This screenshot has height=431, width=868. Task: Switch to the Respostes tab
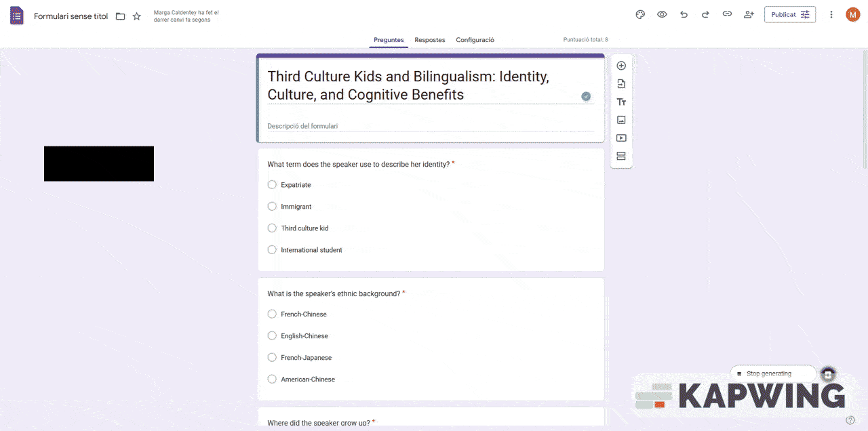tap(430, 40)
